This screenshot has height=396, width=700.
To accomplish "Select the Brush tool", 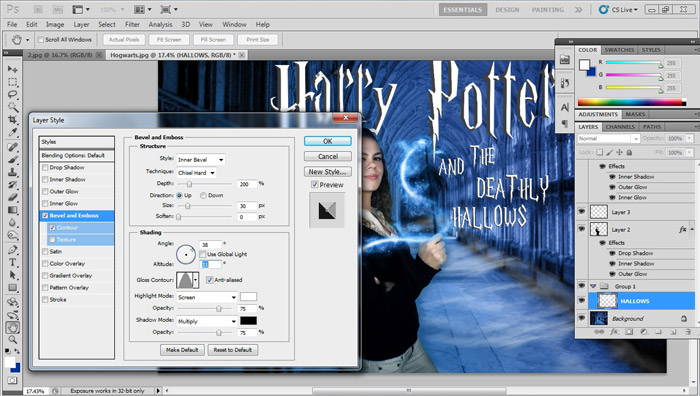I will 12,159.
